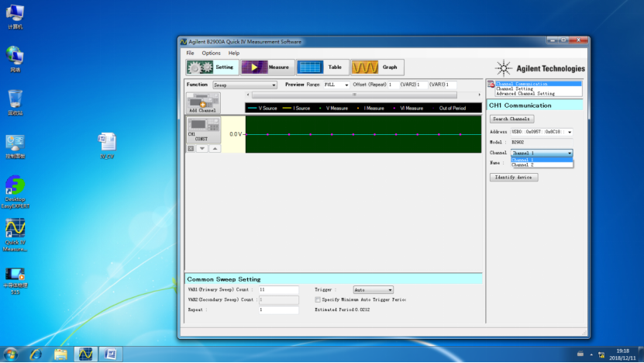Click the V Source legend entry
The image size is (644, 363).
[263, 108]
